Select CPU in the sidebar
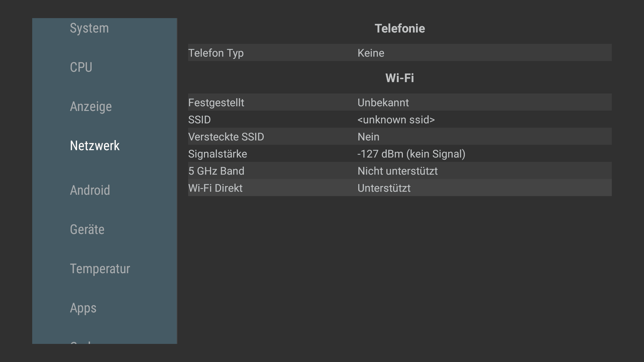 click(x=81, y=67)
